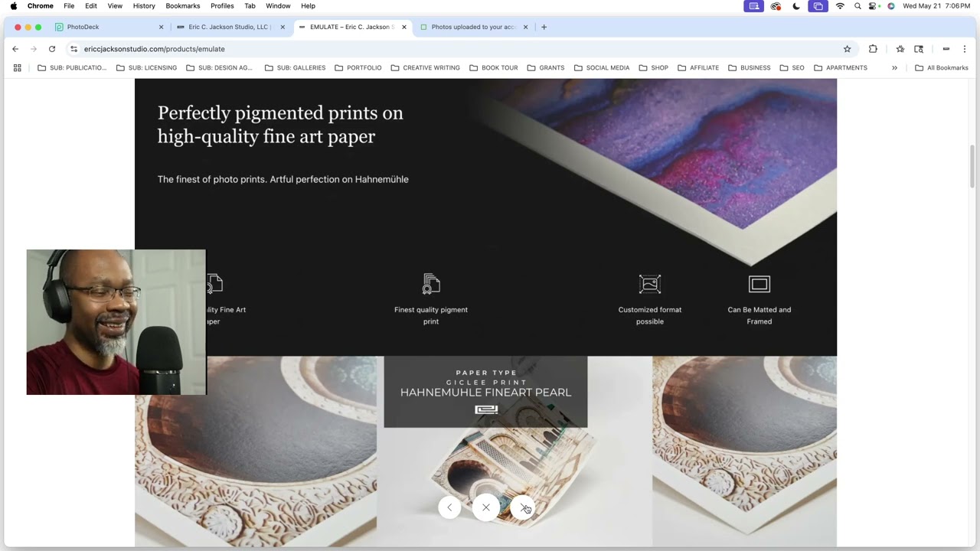Expand the BUSINESS bookmark folder
The width and height of the screenshot is (980, 551).
pyautogui.click(x=749, y=67)
